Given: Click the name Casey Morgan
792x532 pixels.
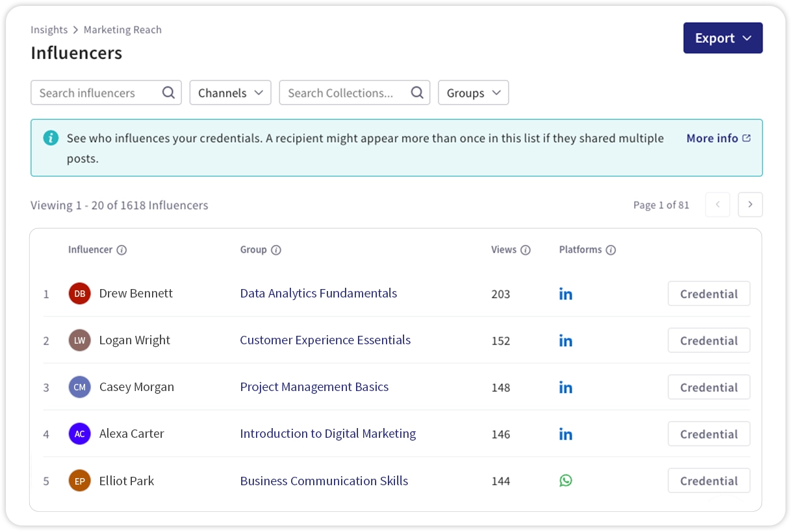Looking at the screenshot, I should coord(136,387).
